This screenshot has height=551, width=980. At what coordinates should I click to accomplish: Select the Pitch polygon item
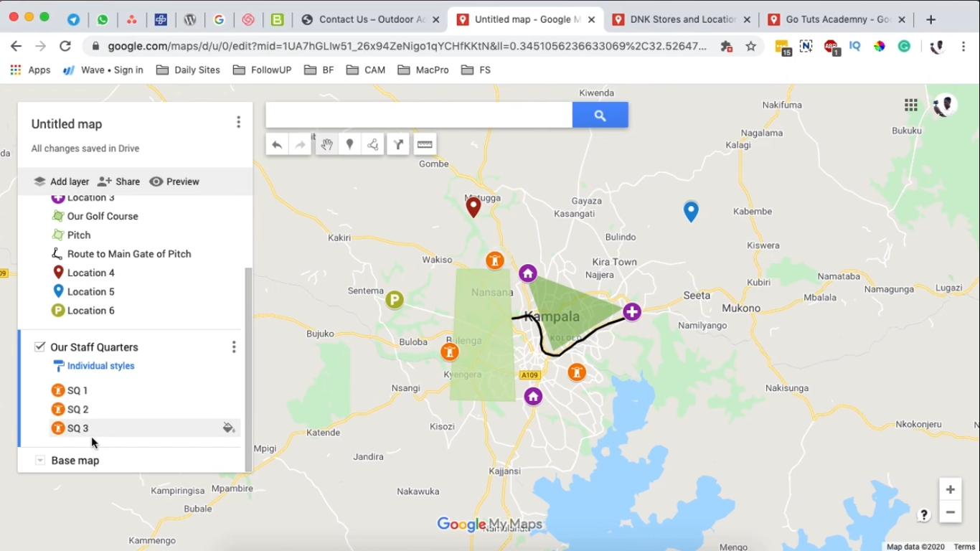click(x=79, y=235)
